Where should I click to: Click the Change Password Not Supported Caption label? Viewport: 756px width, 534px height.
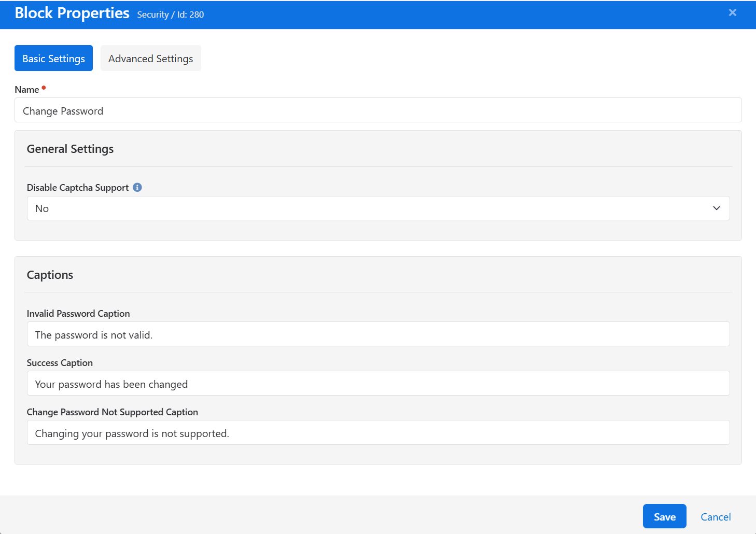(x=113, y=412)
